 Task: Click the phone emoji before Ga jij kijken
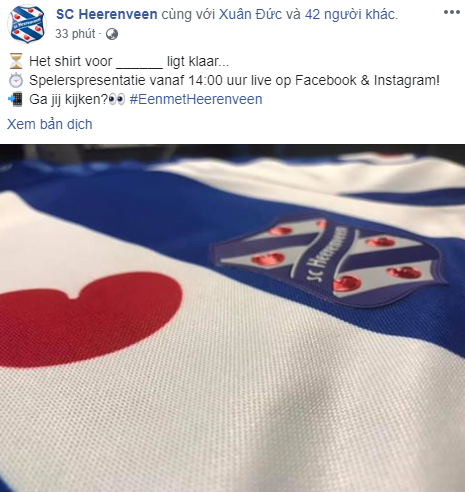[15, 99]
